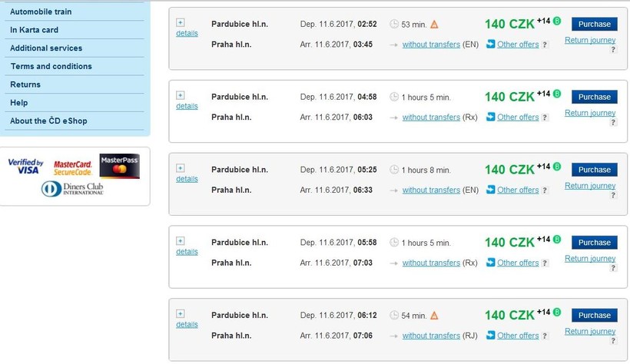Open About the ČD eShop menu item
The image size is (630, 364).
point(48,121)
